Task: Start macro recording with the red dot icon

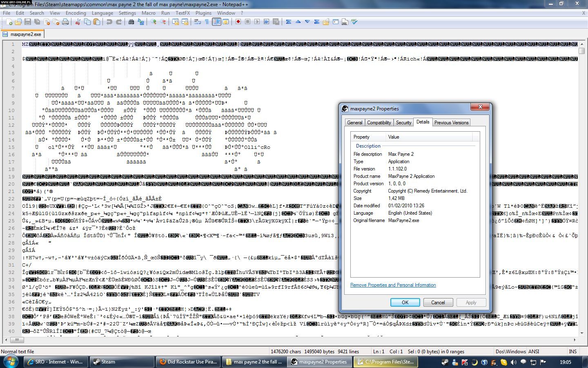Action: coord(238,22)
